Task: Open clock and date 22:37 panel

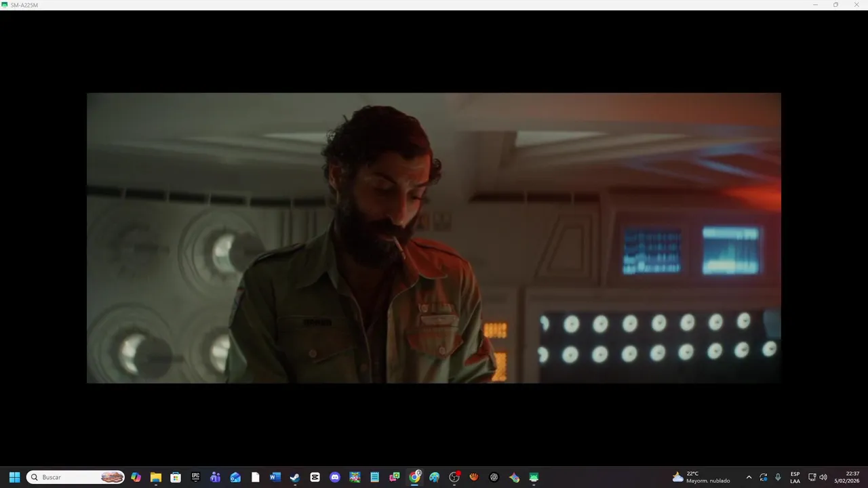Action: (847, 477)
